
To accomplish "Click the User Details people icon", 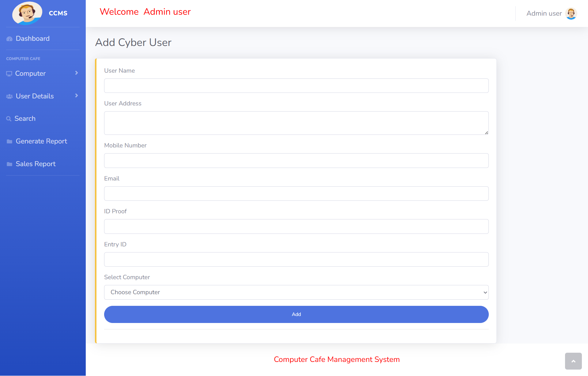I will (9, 96).
